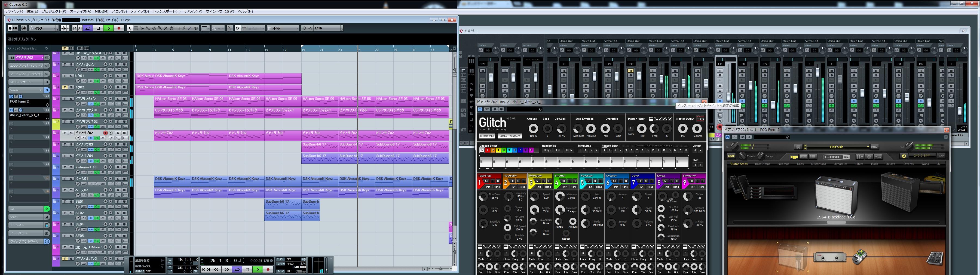Select the Split scissors tool

point(142,28)
